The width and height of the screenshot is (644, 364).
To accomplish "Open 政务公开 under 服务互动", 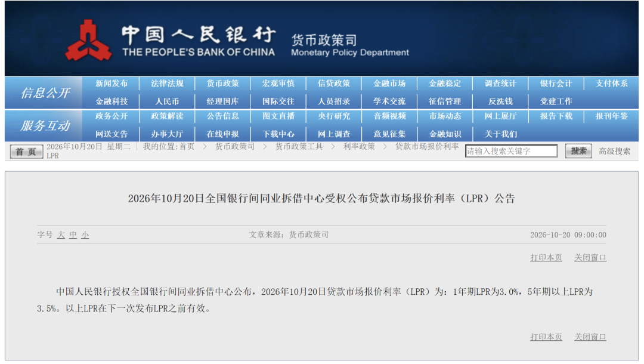I will pos(112,116).
